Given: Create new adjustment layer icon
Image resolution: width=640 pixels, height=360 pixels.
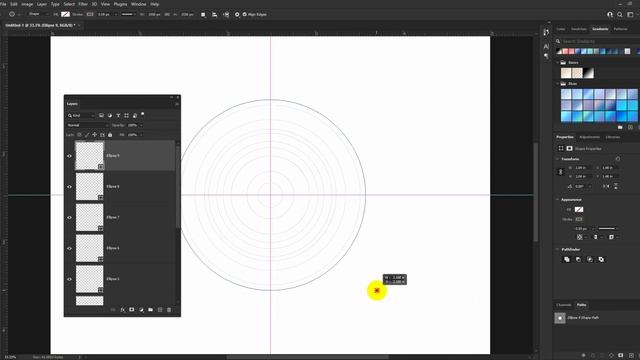Looking at the screenshot, I should point(141,310).
